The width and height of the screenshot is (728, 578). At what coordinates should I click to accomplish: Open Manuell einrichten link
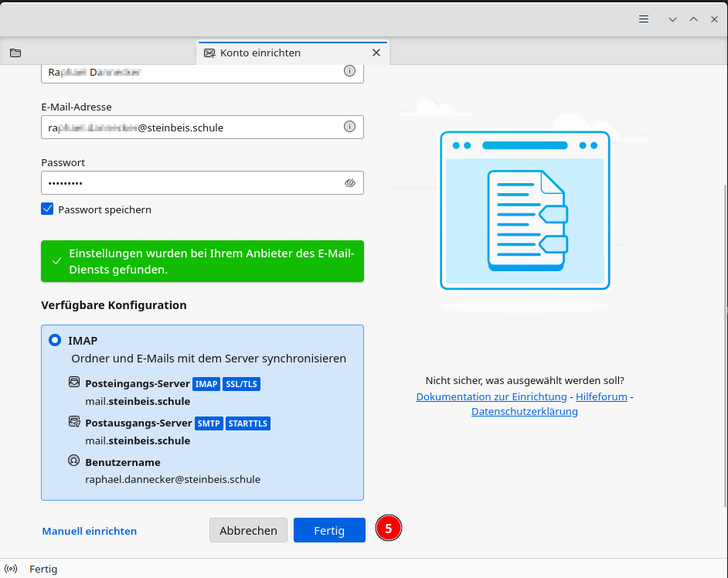(89, 531)
